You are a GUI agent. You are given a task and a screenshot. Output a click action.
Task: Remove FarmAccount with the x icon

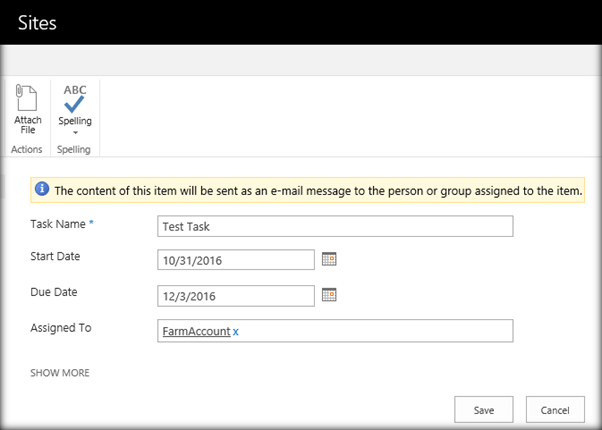(x=236, y=331)
